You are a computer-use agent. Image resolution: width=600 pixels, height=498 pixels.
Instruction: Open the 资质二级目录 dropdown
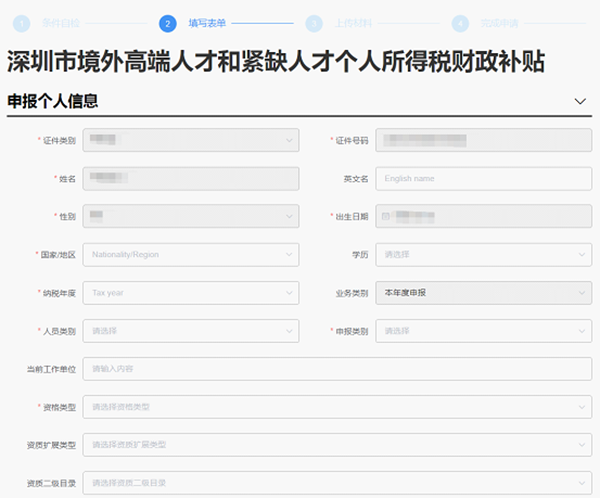tap(338, 483)
